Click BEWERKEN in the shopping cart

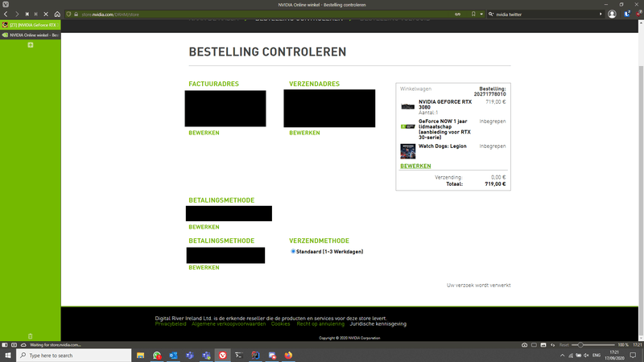[415, 167]
